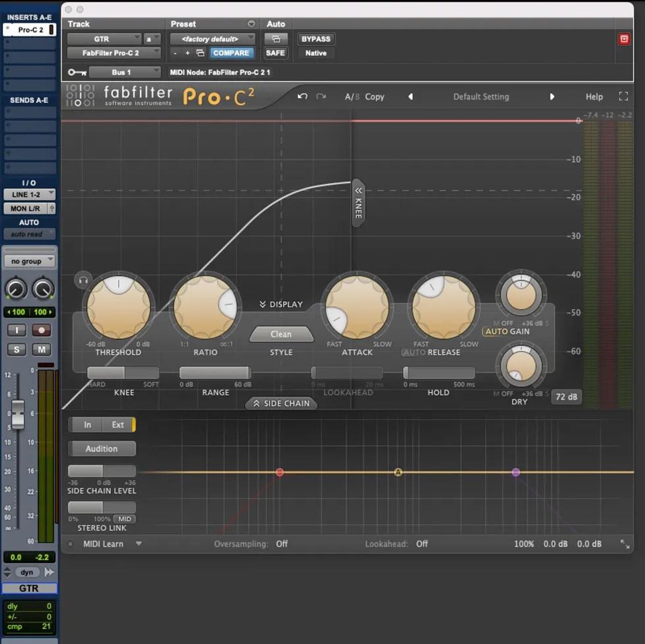Click the side chain band A node
The width and height of the screenshot is (645, 644).
click(398, 472)
